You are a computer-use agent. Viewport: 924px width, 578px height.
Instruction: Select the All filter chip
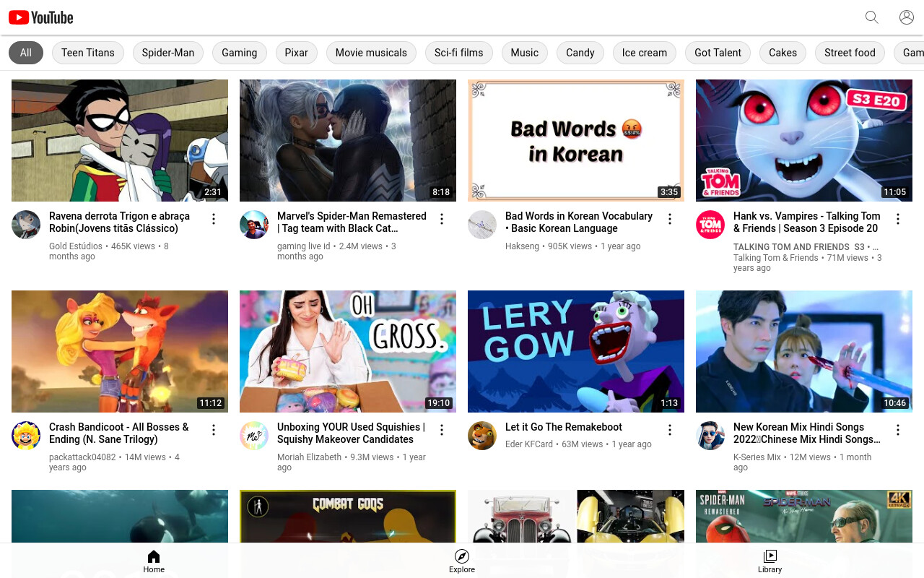pyautogui.click(x=26, y=53)
